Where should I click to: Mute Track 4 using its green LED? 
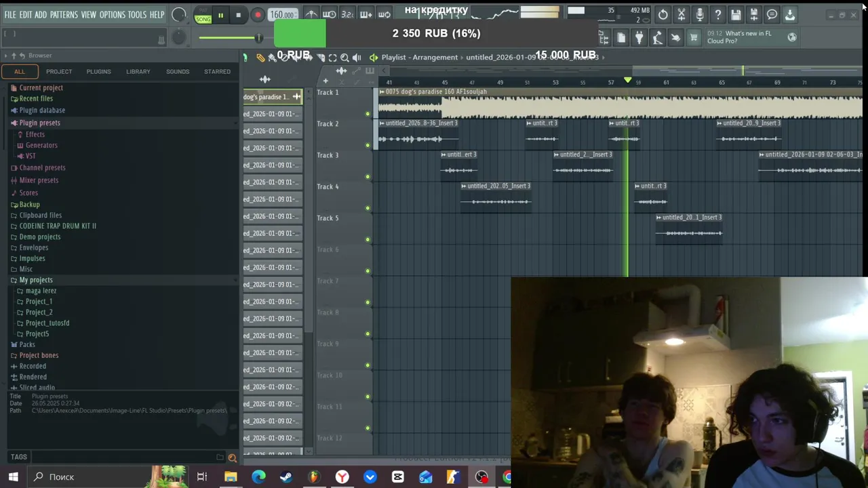click(368, 208)
